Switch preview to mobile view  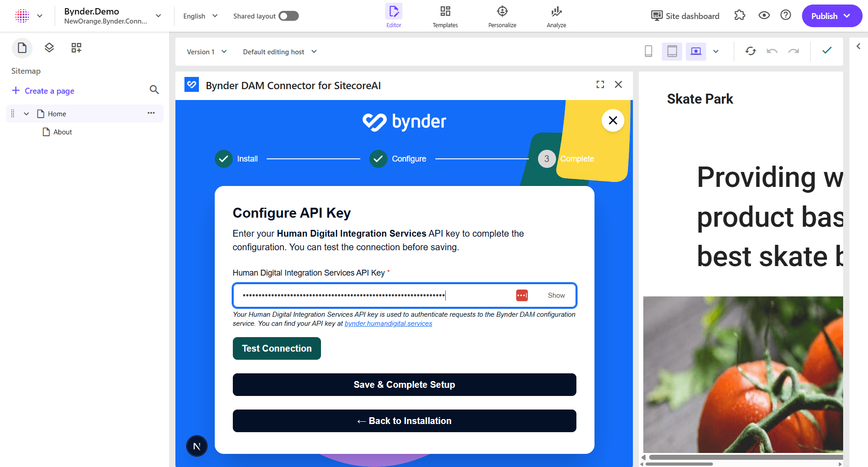(648, 51)
